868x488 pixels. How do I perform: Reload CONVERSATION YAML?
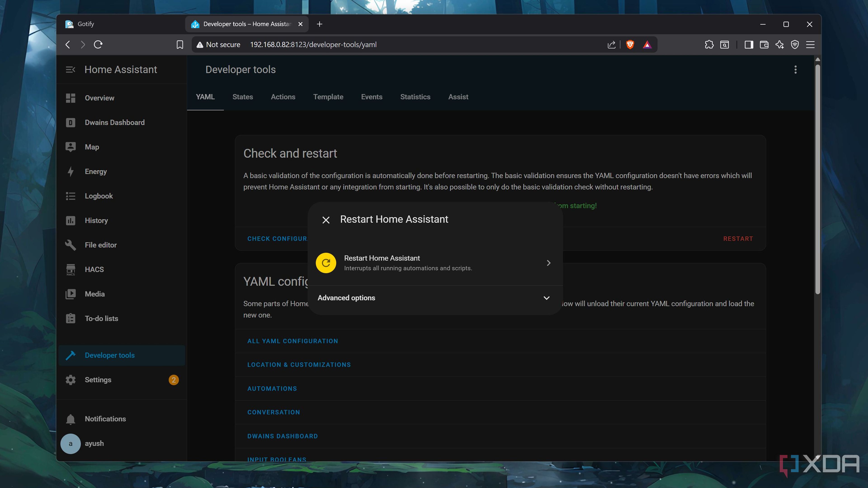point(273,412)
